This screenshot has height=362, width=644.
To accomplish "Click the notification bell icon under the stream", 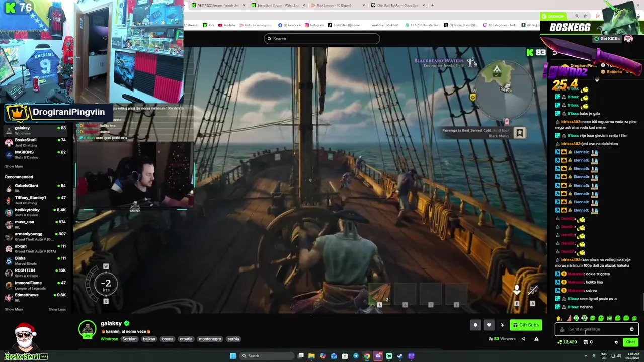I will [x=475, y=325].
